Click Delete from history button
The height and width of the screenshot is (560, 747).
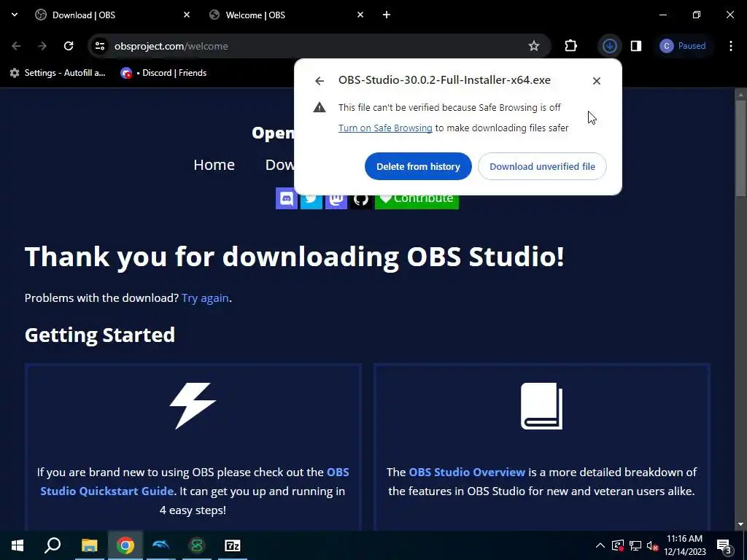pos(418,166)
